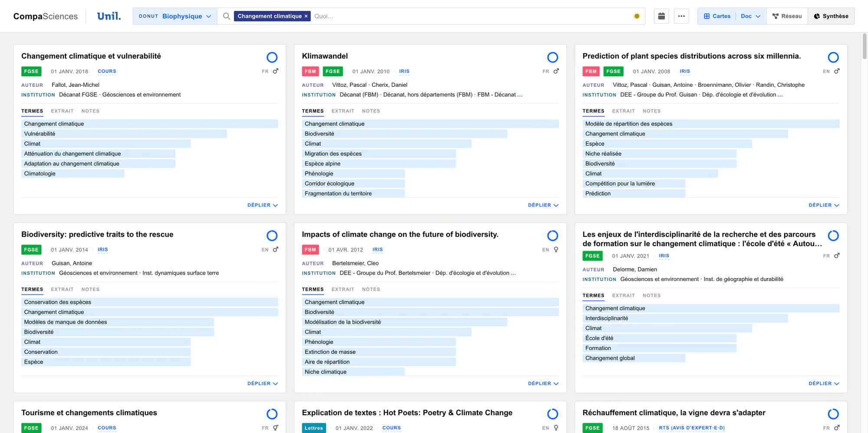Click COURS link on Changement climatique et vulnerabilité card
This screenshot has width=868, height=433.
[107, 71]
